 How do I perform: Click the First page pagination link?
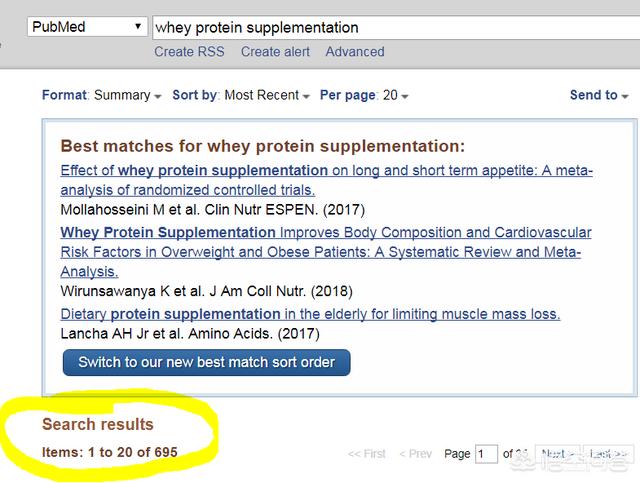[367, 454]
